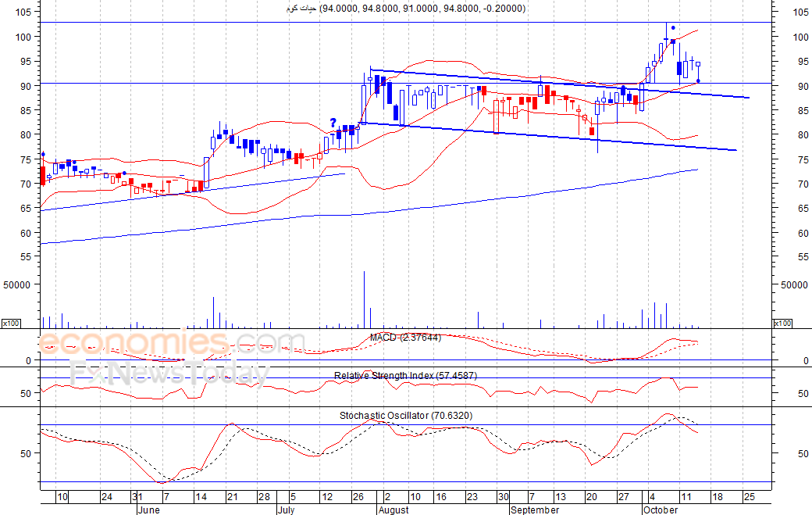The image size is (812, 515).
Task: Select the tallest volume bar in late July
Action: 364,299
